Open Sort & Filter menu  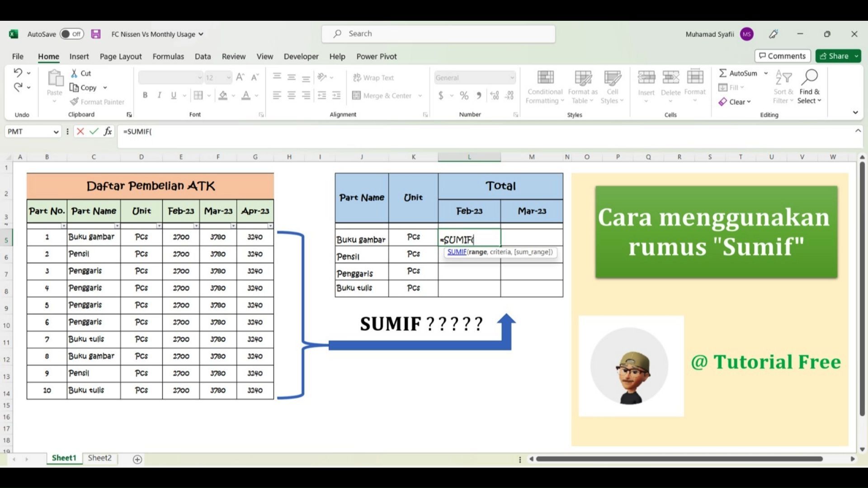[x=783, y=87]
